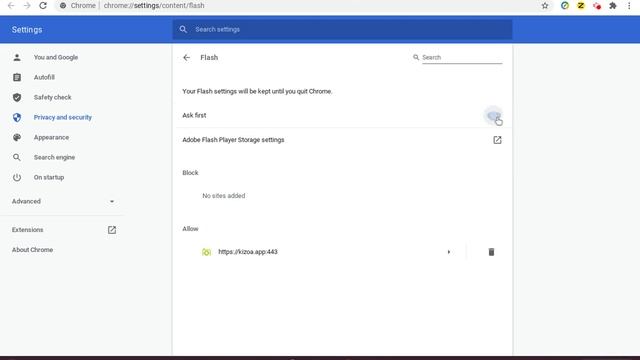The height and width of the screenshot is (360, 640).
Task: Bookmark this page with the star icon
Action: pos(545,6)
